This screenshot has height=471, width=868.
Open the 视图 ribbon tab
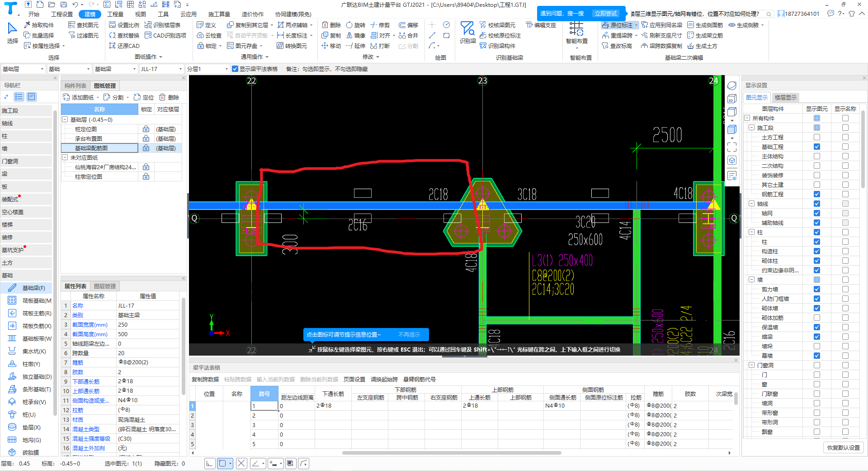point(141,14)
